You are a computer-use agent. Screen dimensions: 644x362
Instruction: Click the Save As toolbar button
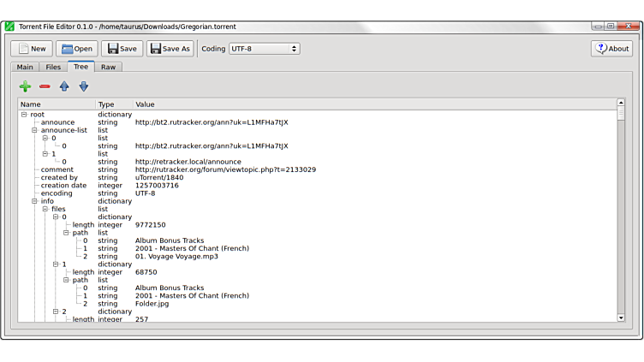click(170, 49)
